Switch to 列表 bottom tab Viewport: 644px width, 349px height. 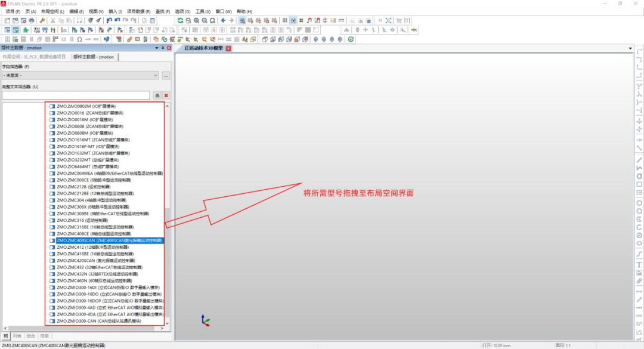point(17,336)
